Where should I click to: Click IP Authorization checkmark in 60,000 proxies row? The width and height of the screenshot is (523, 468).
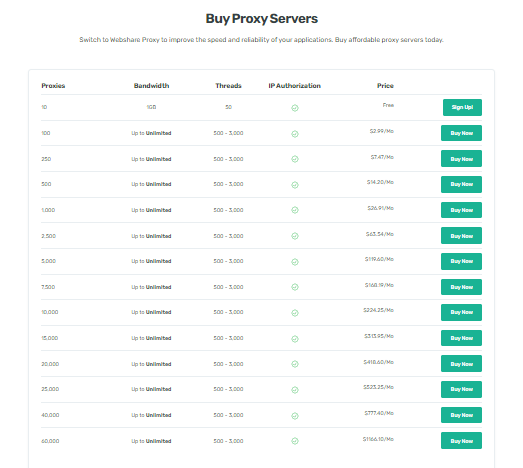coord(295,441)
